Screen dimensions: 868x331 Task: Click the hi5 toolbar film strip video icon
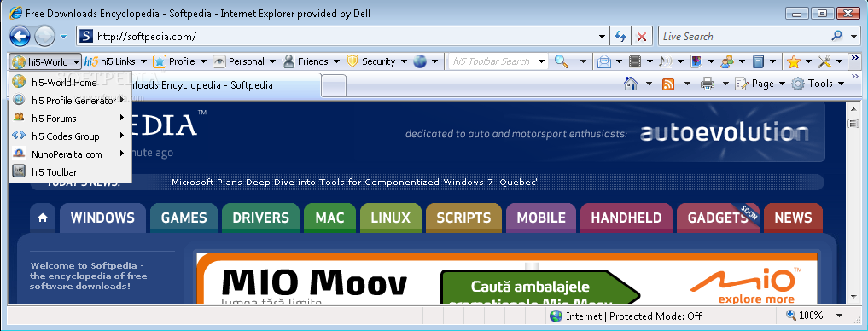[636, 61]
